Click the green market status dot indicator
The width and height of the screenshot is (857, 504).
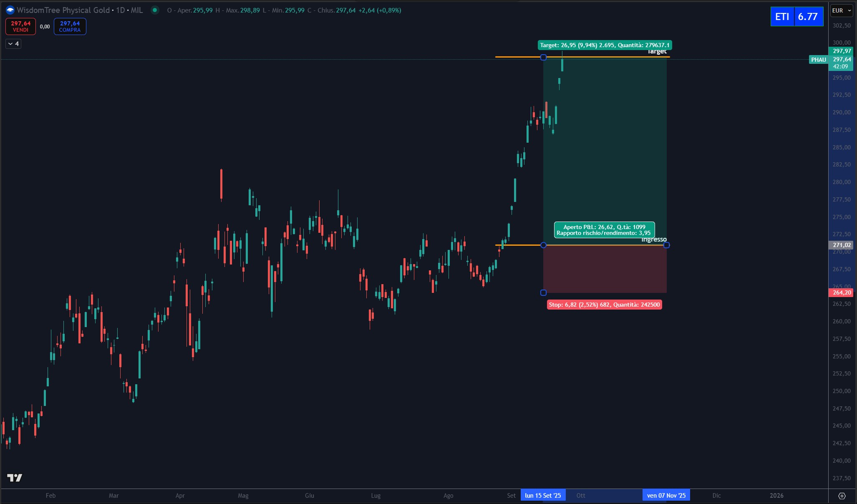(155, 10)
